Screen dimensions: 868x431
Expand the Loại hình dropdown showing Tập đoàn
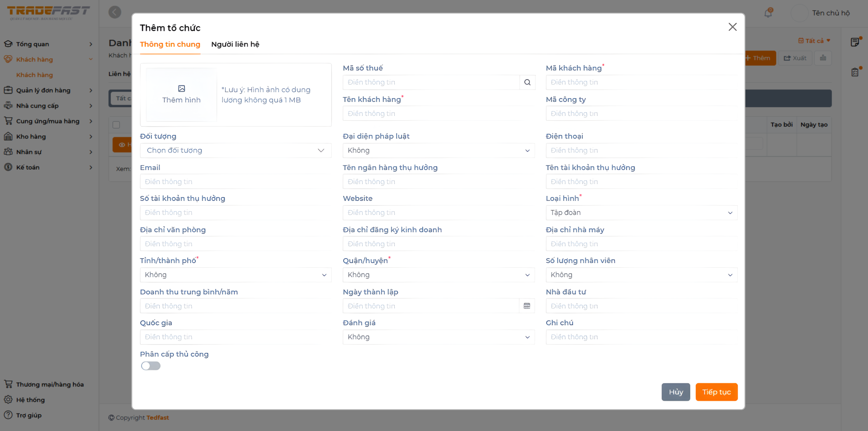pos(641,213)
